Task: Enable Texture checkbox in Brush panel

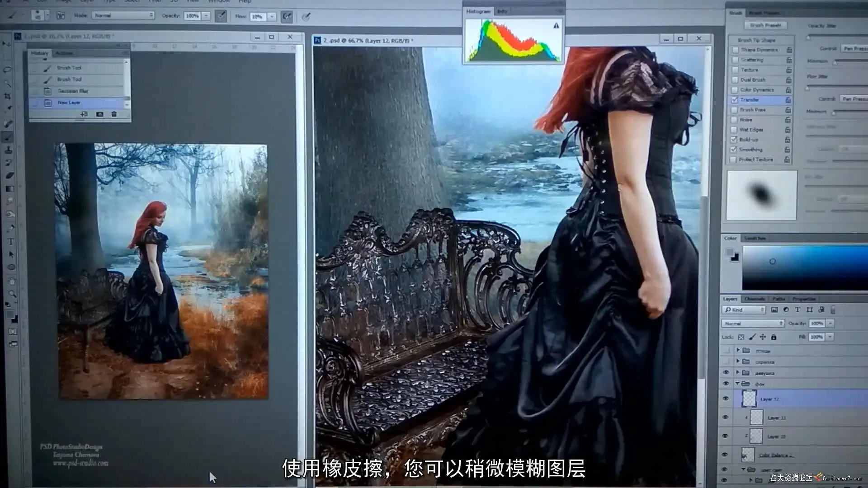Action: tap(735, 70)
